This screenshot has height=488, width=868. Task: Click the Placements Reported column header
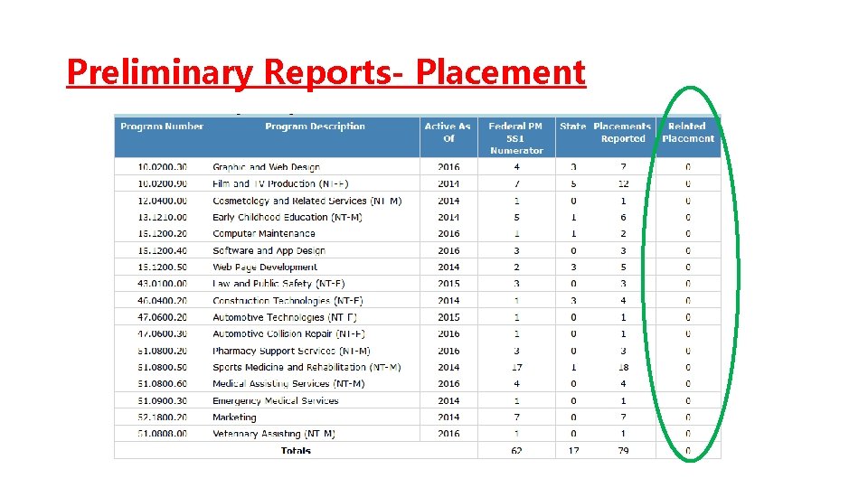(x=622, y=132)
